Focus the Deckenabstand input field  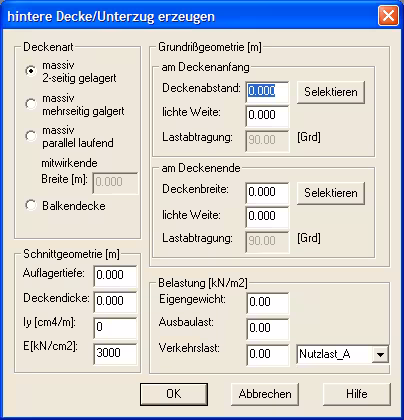coord(267,92)
